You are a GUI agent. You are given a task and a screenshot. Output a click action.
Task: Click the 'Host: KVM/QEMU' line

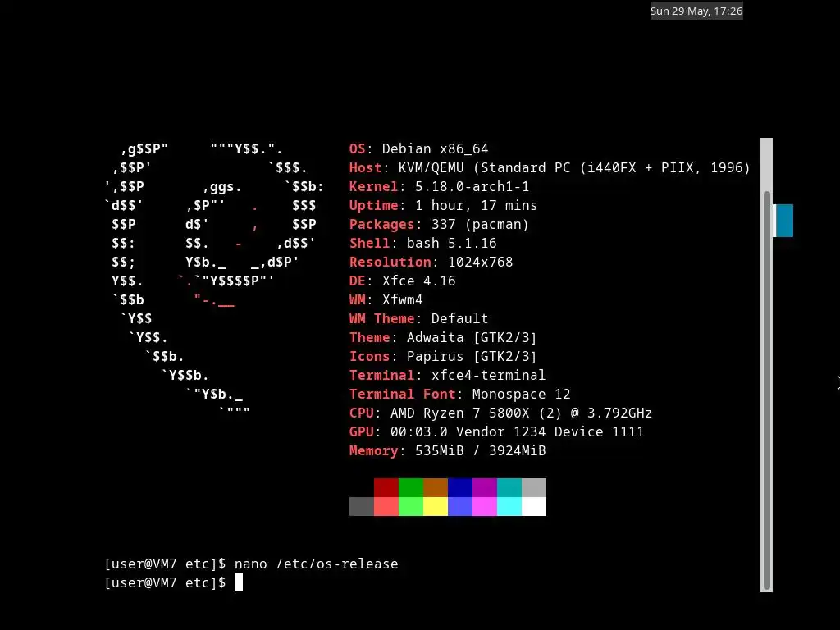(550, 167)
